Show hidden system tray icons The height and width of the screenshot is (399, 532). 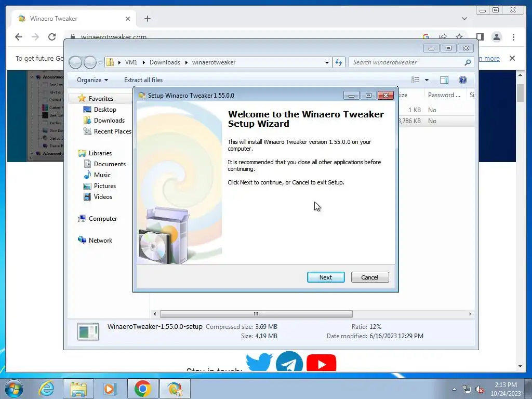(454, 389)
